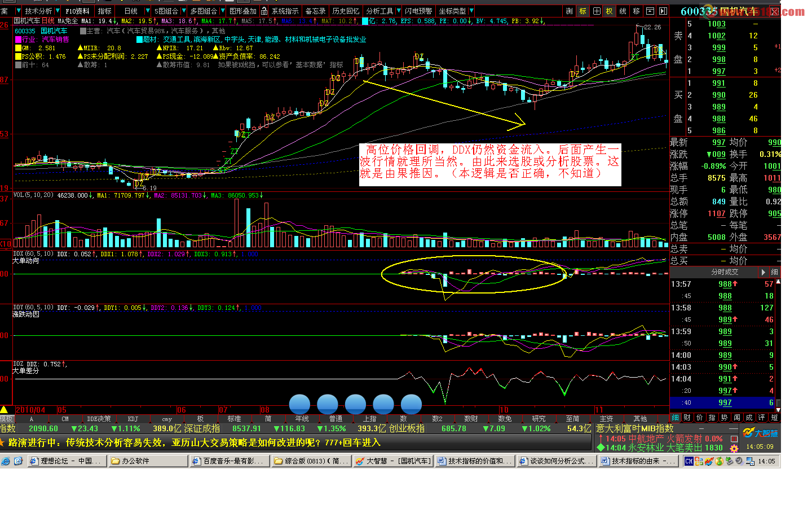This screenshot has width=812, height=508.
Task: Click the last blue round button
Action: coord(412,405)
